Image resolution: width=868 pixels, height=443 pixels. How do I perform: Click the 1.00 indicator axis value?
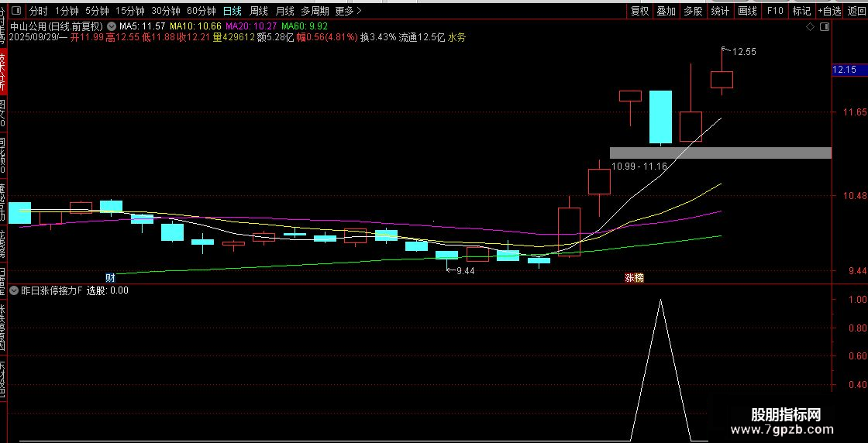[x=857, y=299]
